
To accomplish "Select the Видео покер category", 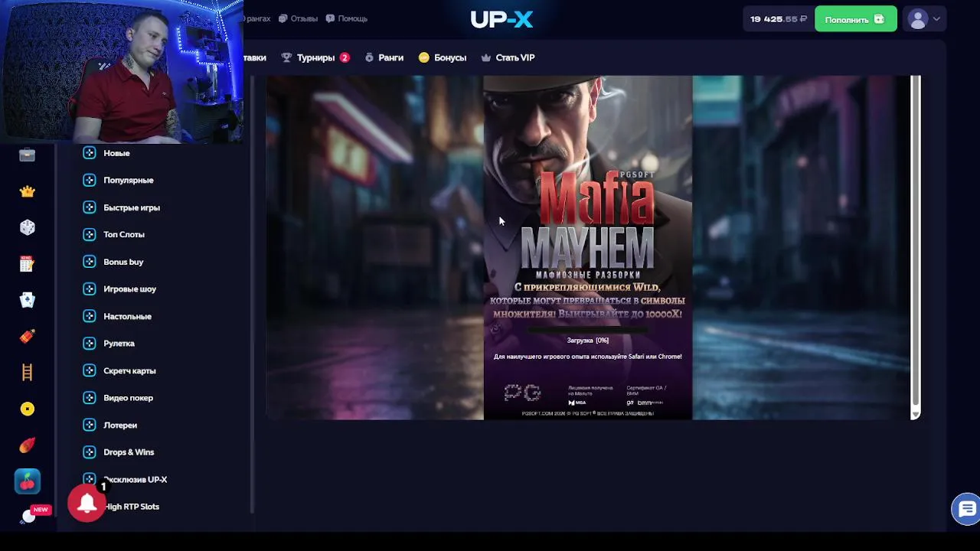I will (x=128, y=398).
